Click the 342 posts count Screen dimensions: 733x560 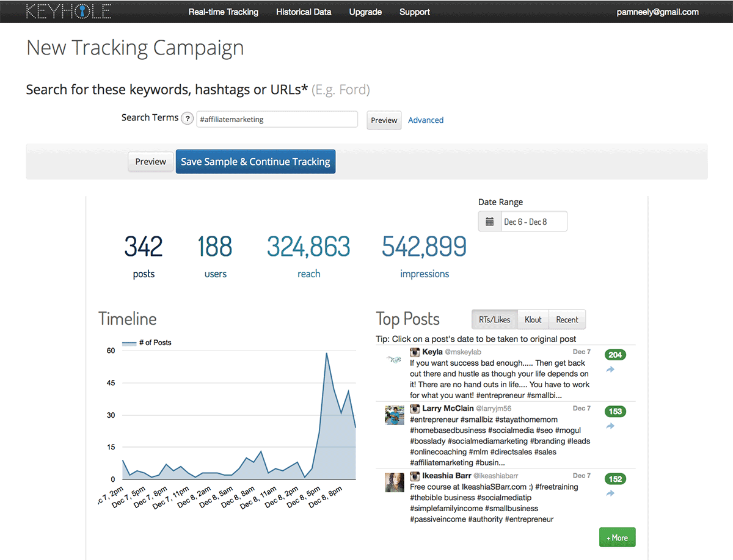(x=144, y=247)
